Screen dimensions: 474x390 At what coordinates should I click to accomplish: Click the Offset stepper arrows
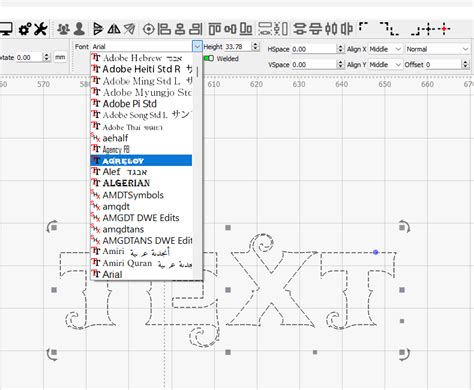[466, 64]
